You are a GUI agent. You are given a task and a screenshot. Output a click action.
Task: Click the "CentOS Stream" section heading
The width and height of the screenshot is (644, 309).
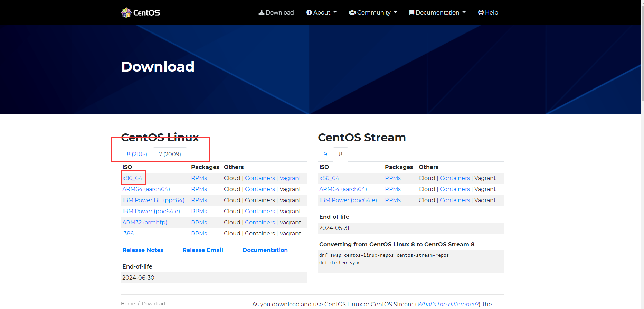tap(362, 137)
